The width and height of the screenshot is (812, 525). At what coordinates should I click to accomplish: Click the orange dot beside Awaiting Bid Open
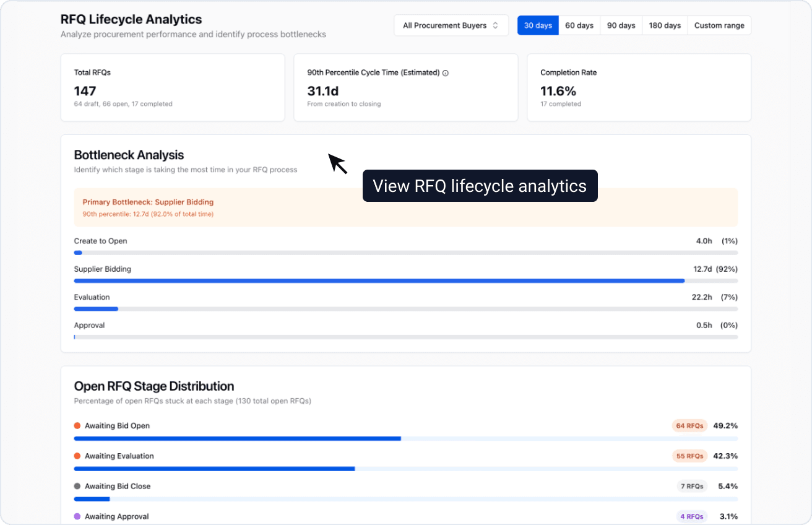[77, 425]
